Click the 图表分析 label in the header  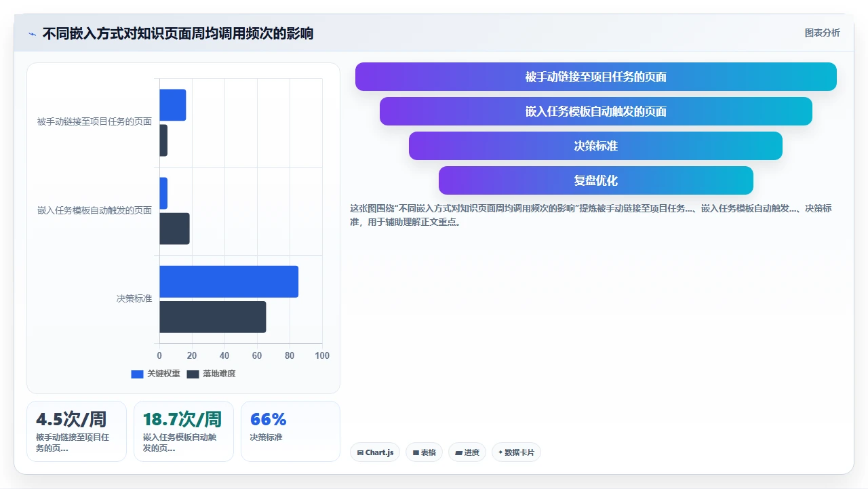pos(822,33)
